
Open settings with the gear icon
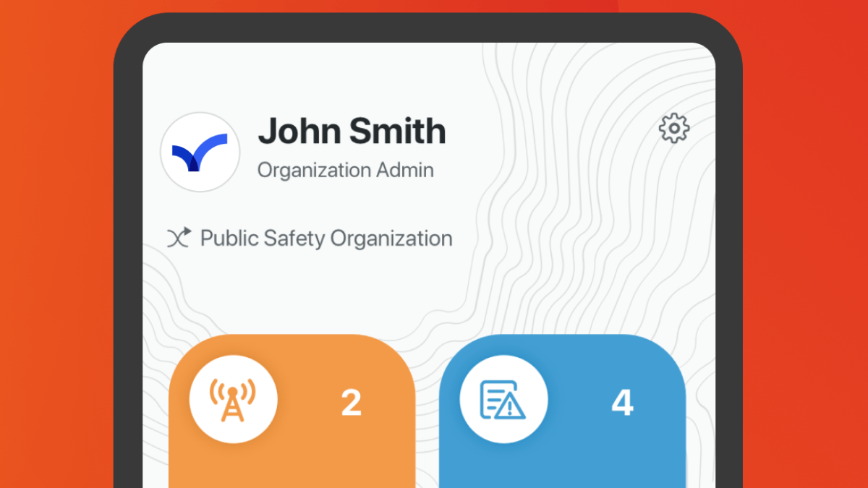(673, 129)
